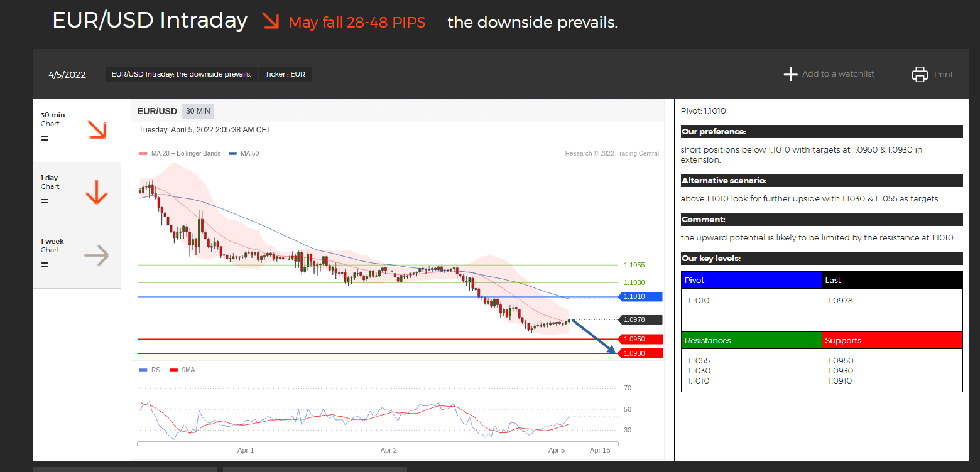
Task: Click the 1.1030 value in the Resistances cell
Action: pos(699,370)
